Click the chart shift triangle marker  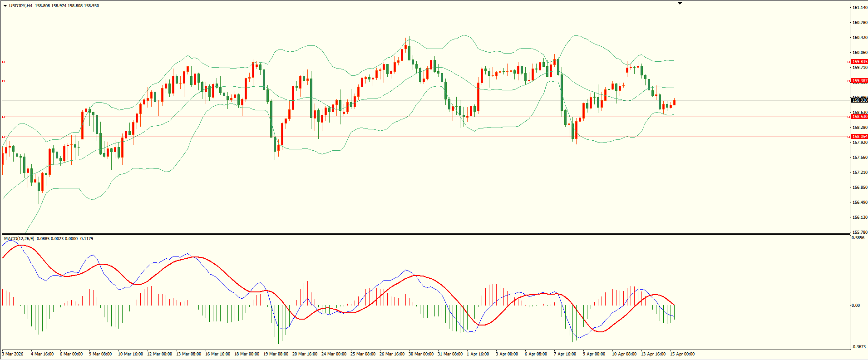point(680,3)
